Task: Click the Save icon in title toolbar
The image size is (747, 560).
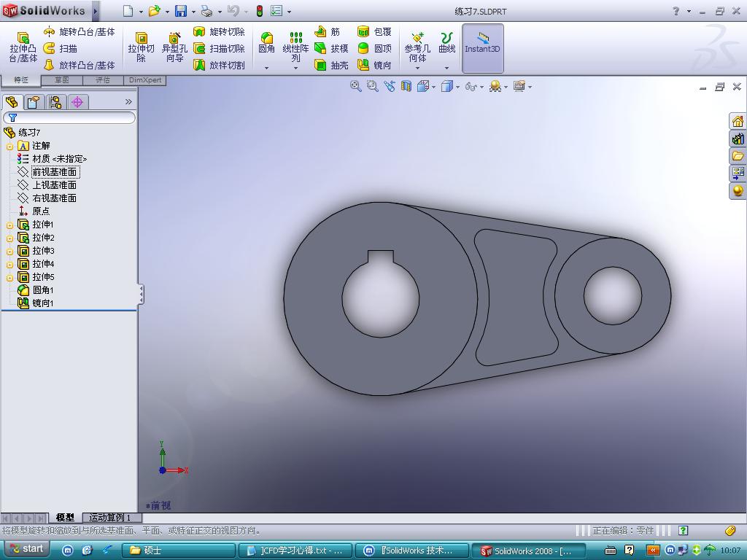Action: (181, 11)
